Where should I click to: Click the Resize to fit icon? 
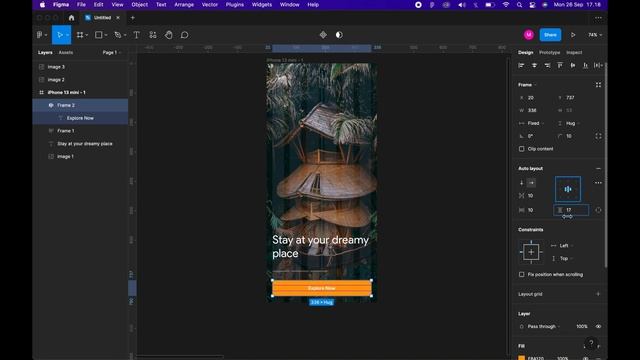pyautogui.click(x=598, y=85)
